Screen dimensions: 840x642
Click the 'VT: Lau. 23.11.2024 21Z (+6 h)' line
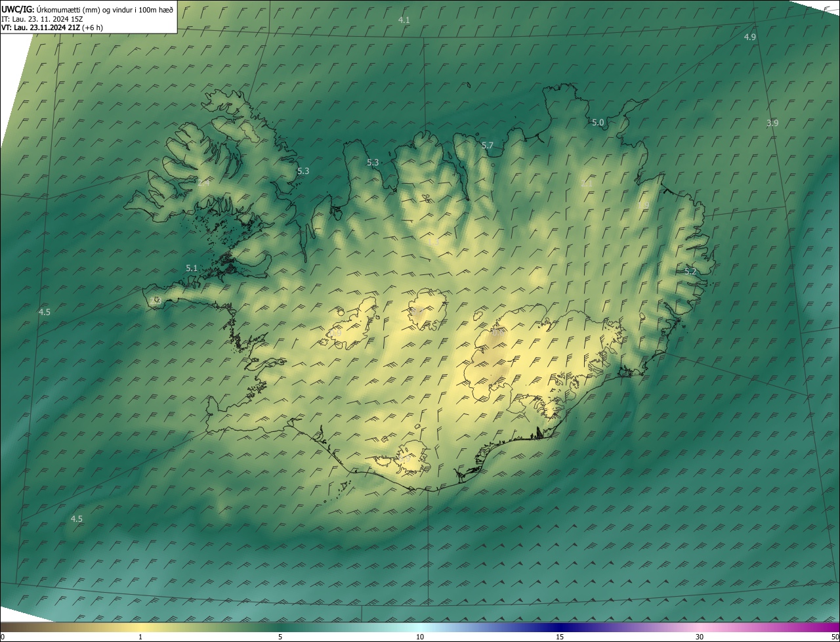[x=52, y=28]
